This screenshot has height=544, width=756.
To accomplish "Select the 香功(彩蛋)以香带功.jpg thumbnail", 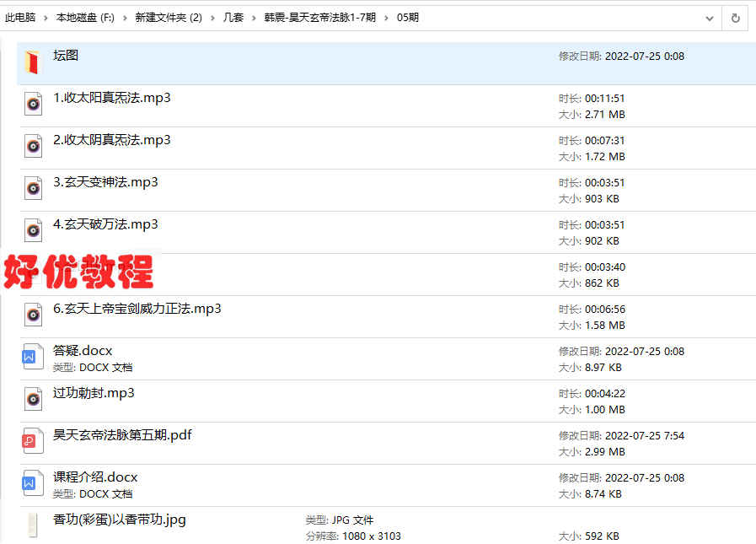I will [x=33, y=525].
